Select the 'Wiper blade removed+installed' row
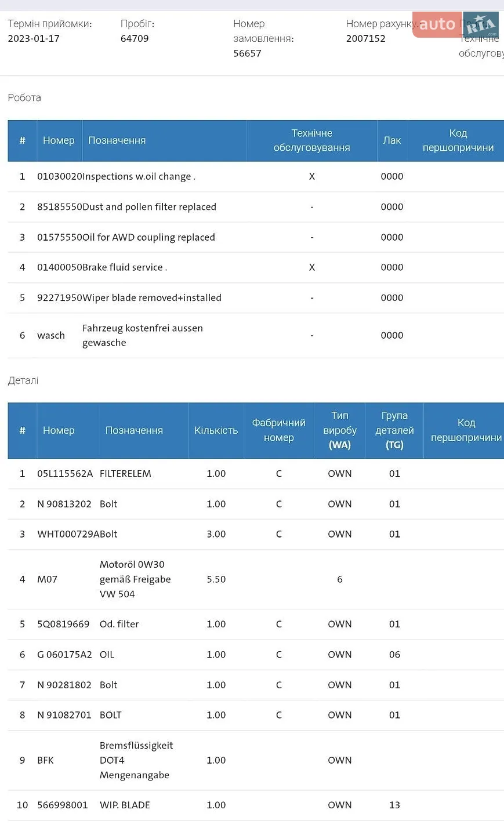Image resolution: width=504 pixels, height=835 pixels. [256, 297]
